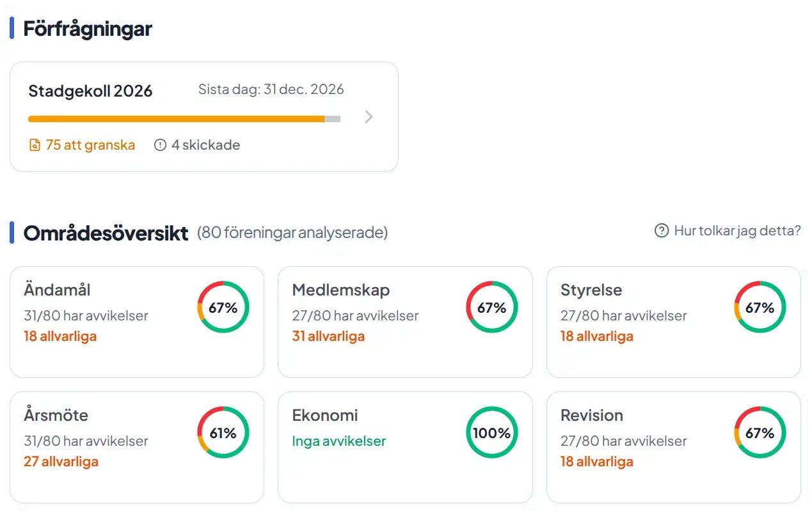The image size is (812, 511).
Task: Click the document icon beside "75 att granska"
Action: (x=34, y=145)
